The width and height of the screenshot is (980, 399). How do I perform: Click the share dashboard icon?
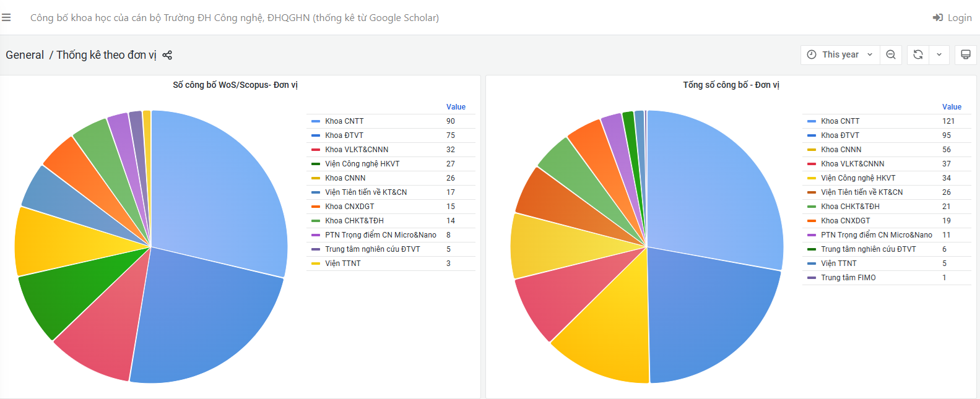click(x=167, y=55)
